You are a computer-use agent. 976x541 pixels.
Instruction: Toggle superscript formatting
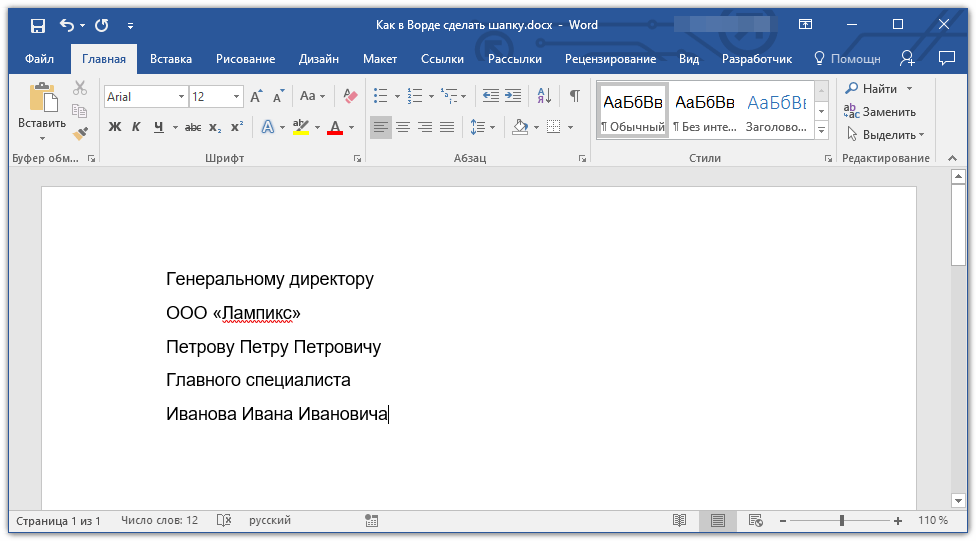click(237, 127)
